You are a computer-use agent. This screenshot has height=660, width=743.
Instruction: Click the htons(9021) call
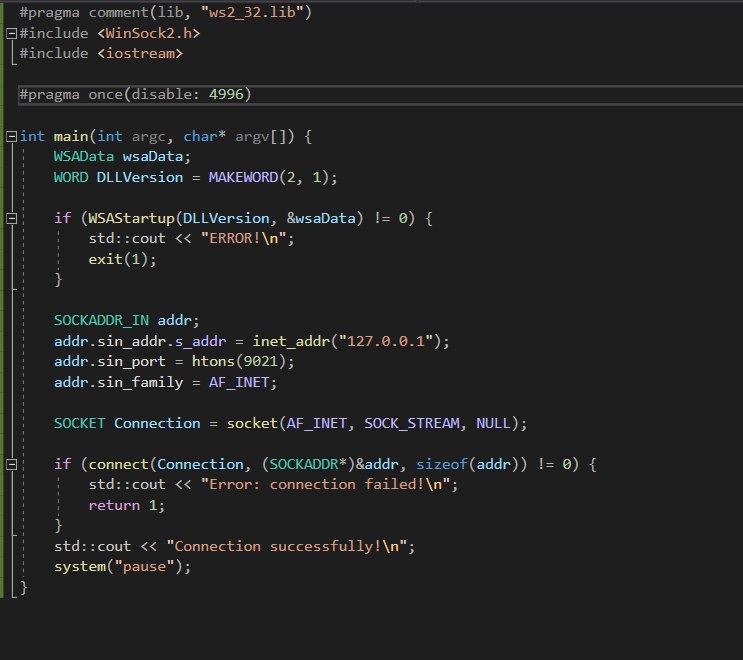239,362
